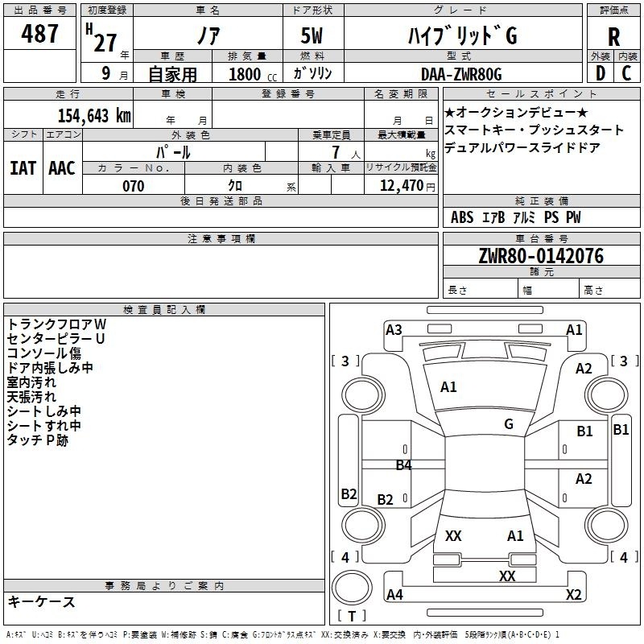Click the office notice キーケース
Image resolution: width=644 pixels, height=644 pixels.
[x=42, y=601]
